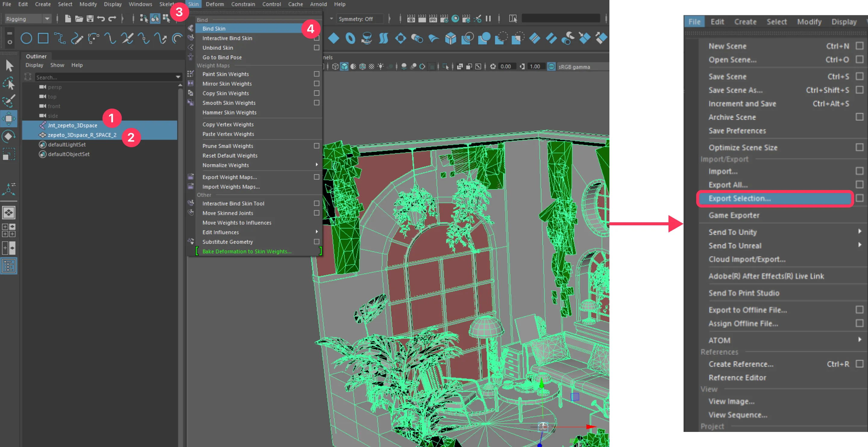The image size is (868, 447).
Task: Click the Detach Curves scissors shelf icon
Action: click(127, 38)
